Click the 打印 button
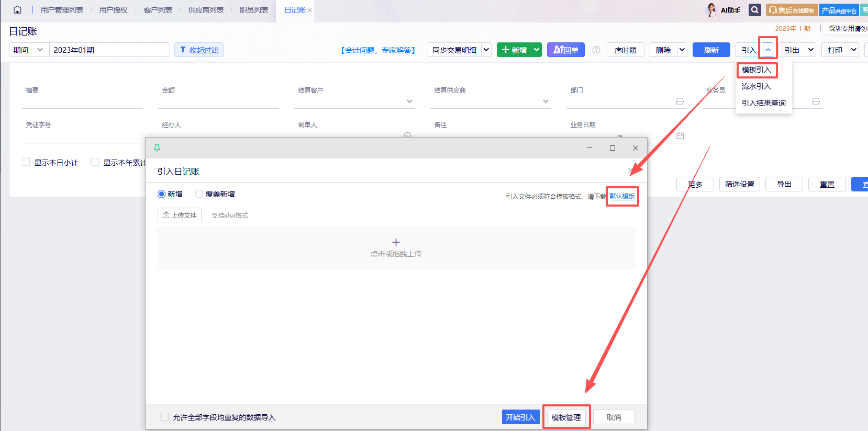Viewport: 868px width, 431px height. [x=835, y=50]
